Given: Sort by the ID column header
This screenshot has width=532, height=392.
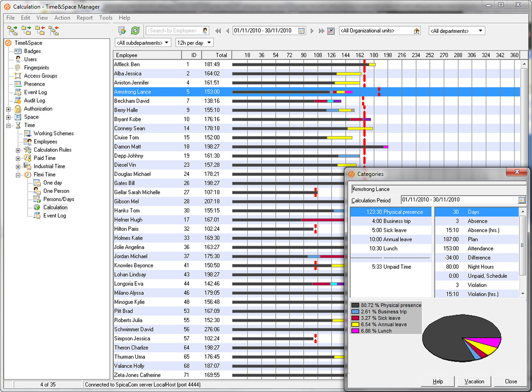Looking at the screenshot, I should coord(192,55).
